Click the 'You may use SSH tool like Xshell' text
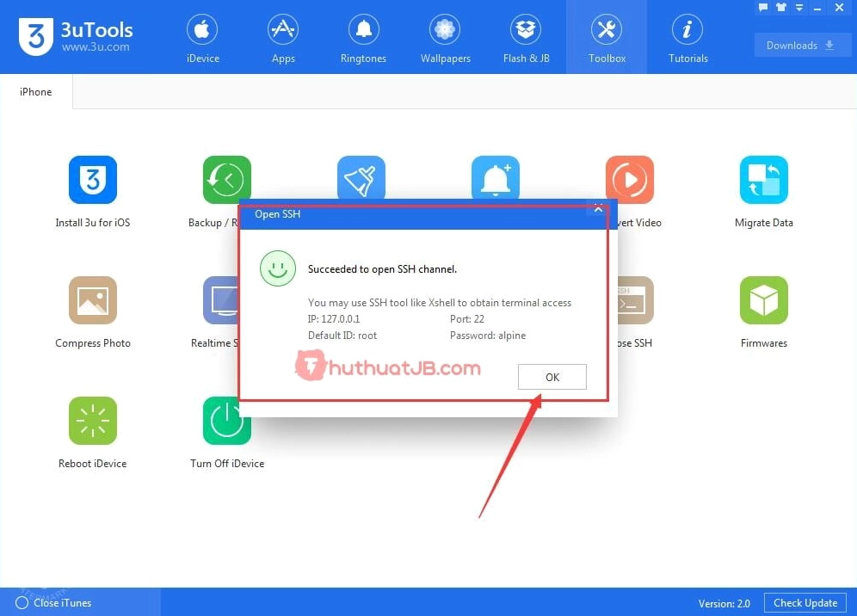The image size is (857, 616). [440, 302]
